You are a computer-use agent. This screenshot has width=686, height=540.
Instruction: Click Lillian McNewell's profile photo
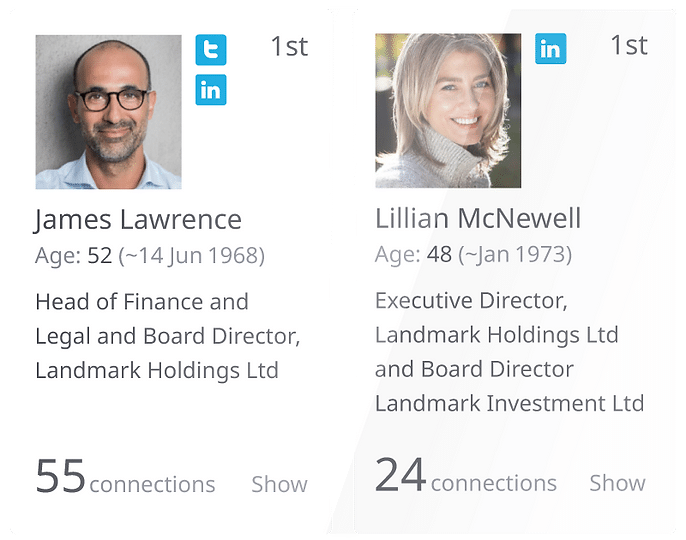coord(448,111)
